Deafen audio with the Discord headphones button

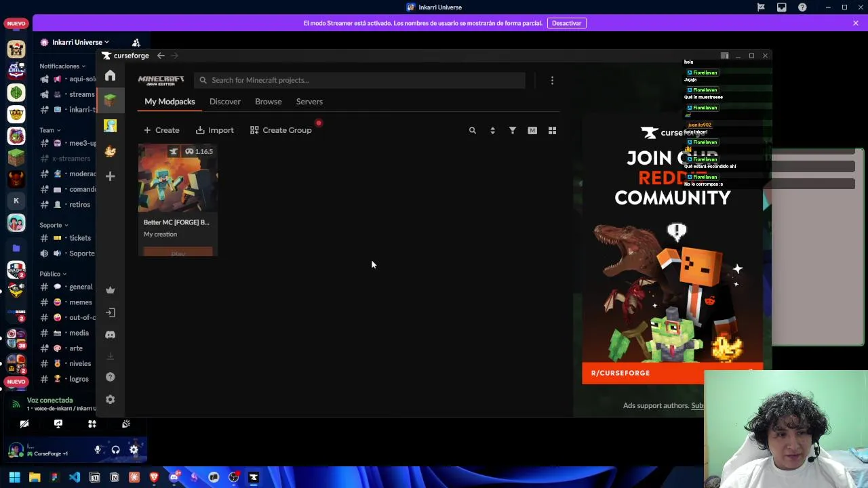(116, 449)
